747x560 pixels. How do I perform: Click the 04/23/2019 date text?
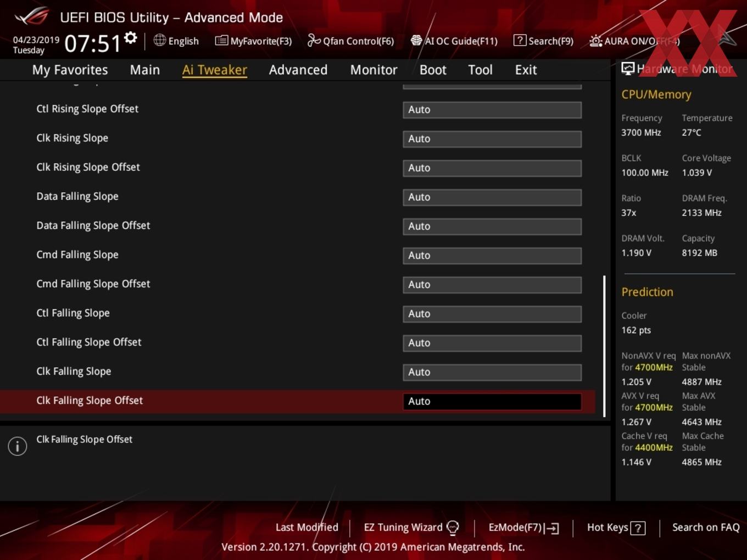click(36, 40)
